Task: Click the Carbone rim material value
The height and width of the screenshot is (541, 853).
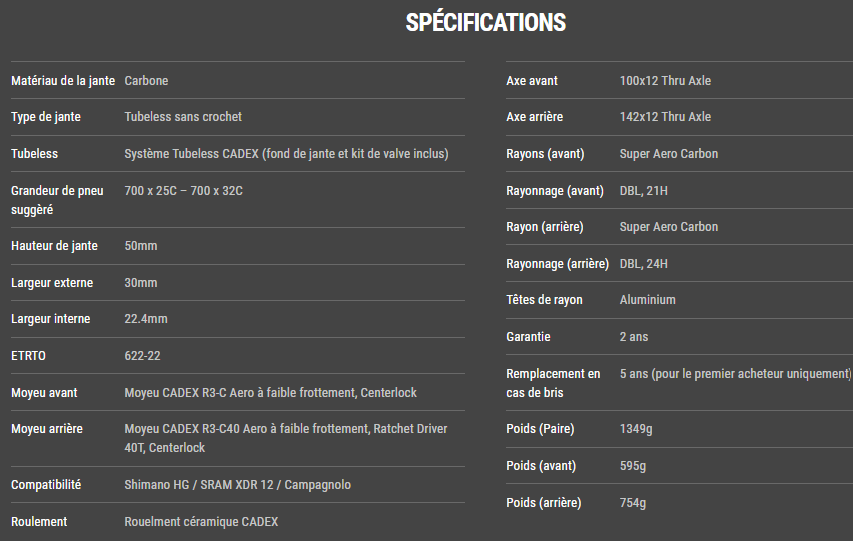Action: click(146, 80)
